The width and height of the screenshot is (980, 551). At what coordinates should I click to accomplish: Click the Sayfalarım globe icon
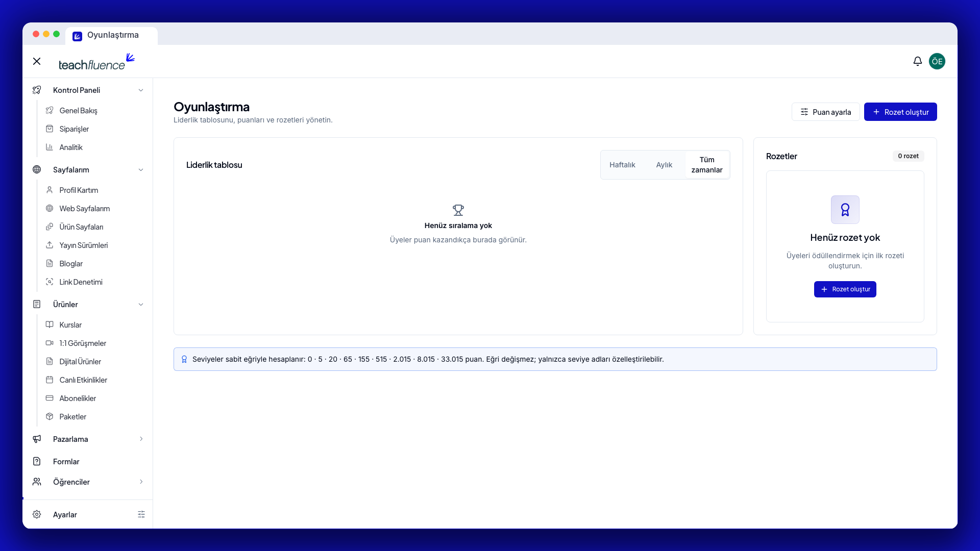tap(37, 170)
